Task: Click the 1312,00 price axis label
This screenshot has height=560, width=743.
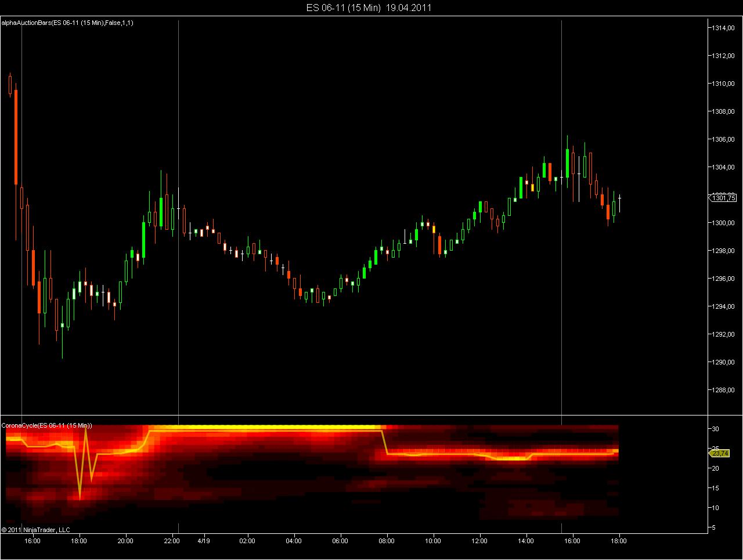Action: click(724, 56)
